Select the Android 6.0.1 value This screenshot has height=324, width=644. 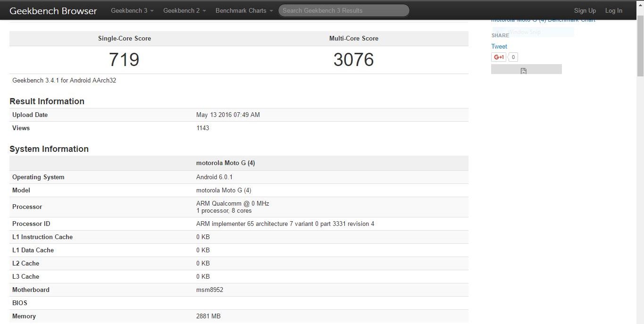click(214, 177)
